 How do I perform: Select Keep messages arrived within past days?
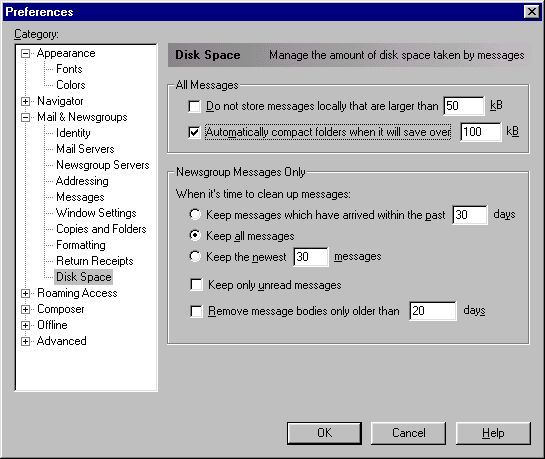(195, 214)
